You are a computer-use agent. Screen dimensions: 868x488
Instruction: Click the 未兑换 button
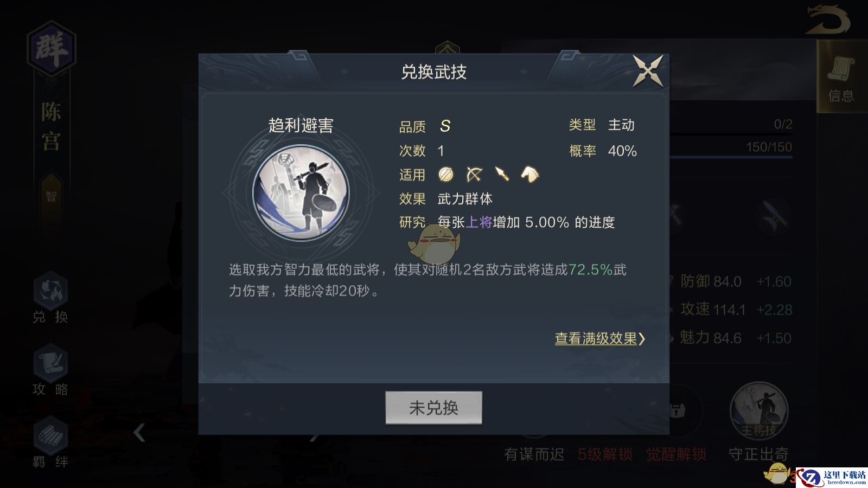pos(433,408)
